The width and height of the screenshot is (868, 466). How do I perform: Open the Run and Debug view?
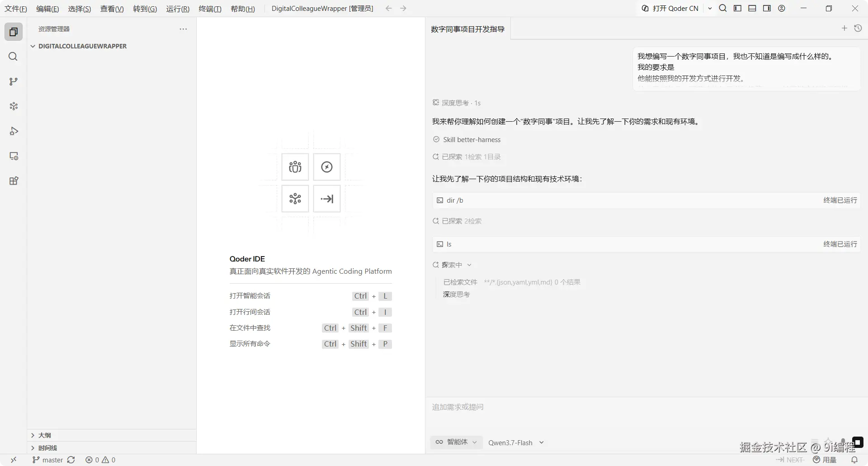click(x=14, y=131)
